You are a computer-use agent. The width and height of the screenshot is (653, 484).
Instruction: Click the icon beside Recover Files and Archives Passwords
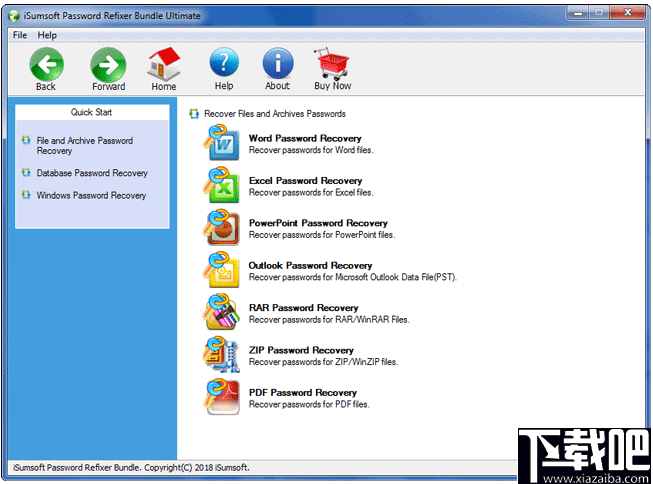click(194, 114)
